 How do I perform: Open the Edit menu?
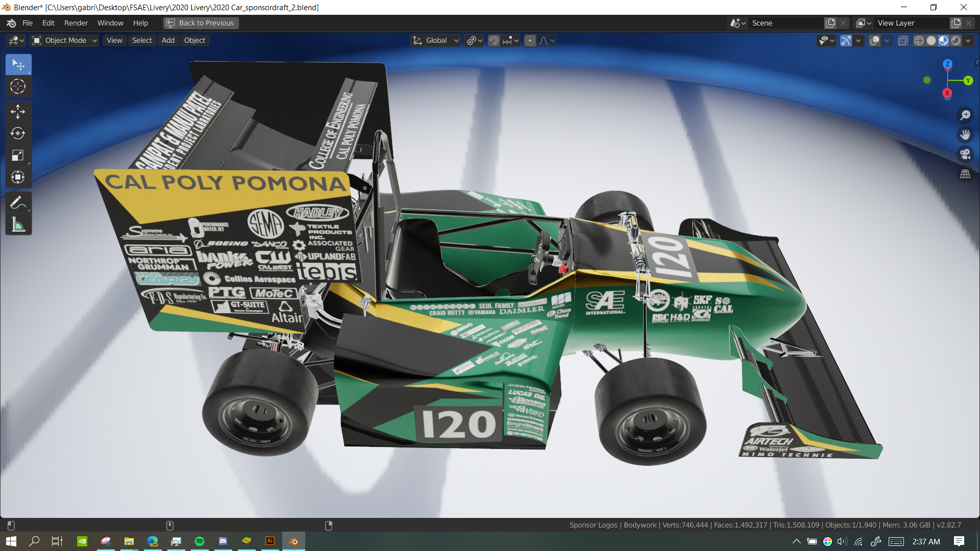48,23
